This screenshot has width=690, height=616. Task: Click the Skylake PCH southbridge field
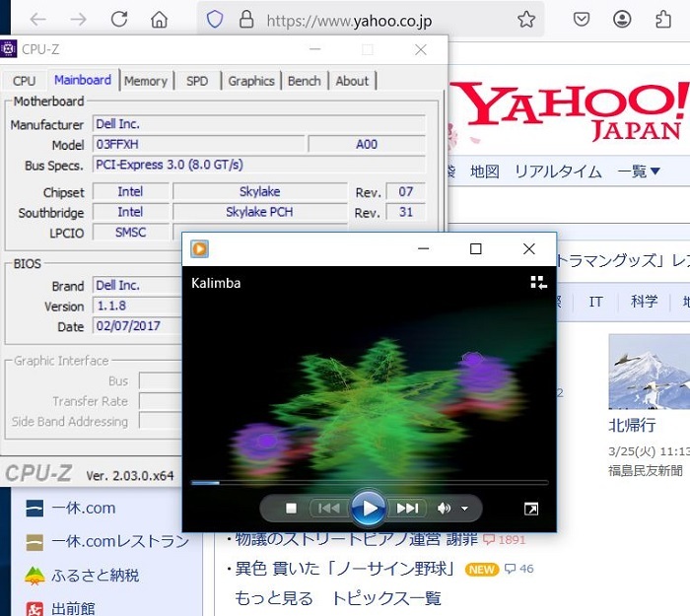(259, 212)
